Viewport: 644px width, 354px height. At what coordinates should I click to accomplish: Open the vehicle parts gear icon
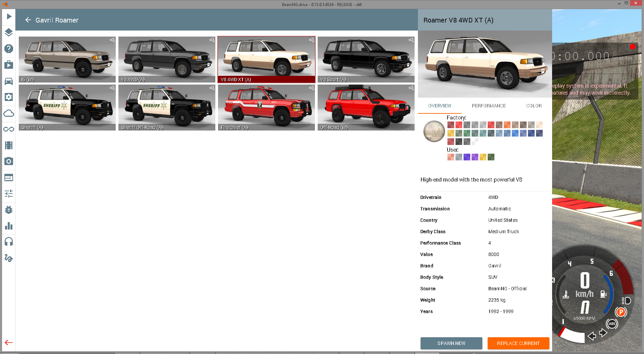pyautogui.click(x=9, y=97)
